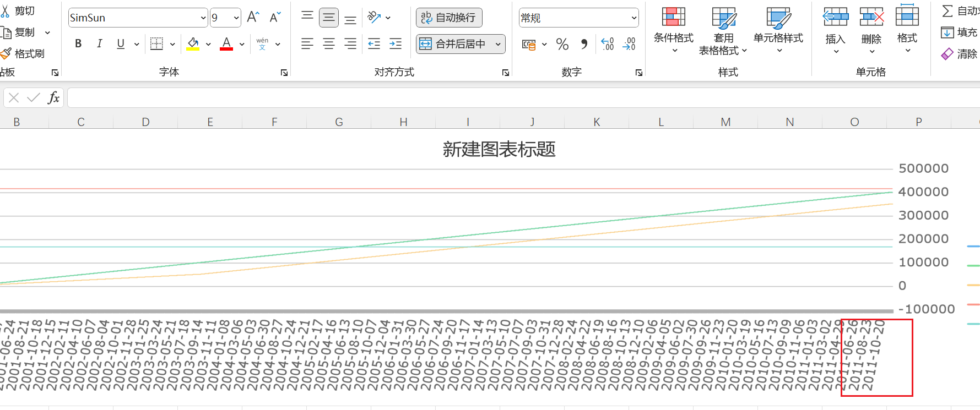This screenshot has width=980, height=410.
Task: Expand the merge and center dropdown arrow
Action: [x=498, y=44]
